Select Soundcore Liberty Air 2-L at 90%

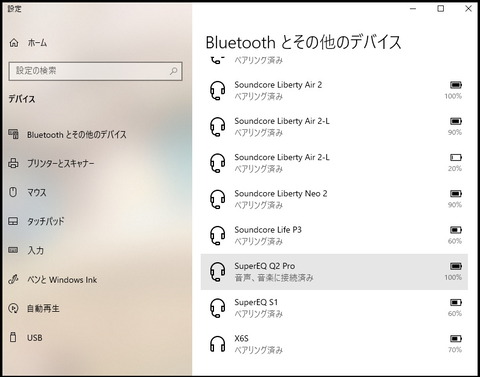pyautogui.click(x=282, y=121)
